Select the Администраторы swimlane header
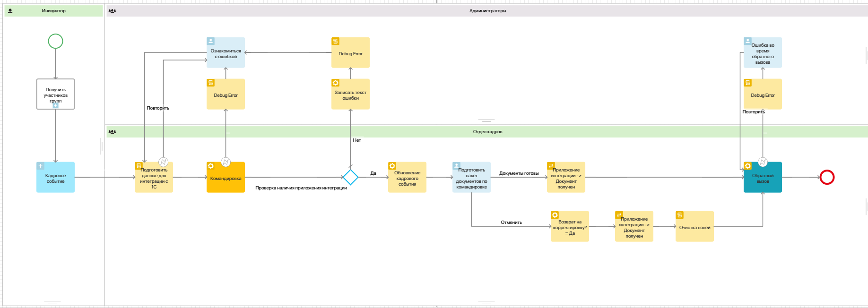The width and height of the screenshot is (868, 308). click(x=487, y=11)
